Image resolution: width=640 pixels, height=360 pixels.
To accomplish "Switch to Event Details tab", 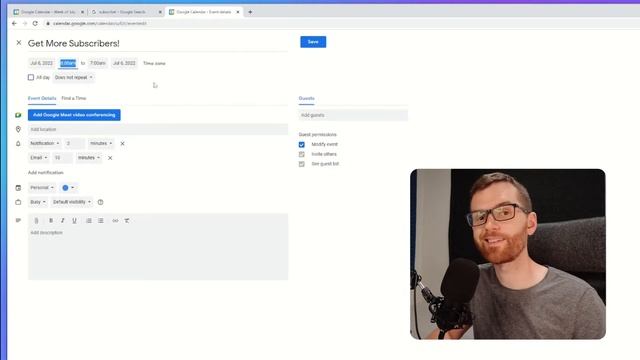I will pyautogui.click(x=42, y=98).
